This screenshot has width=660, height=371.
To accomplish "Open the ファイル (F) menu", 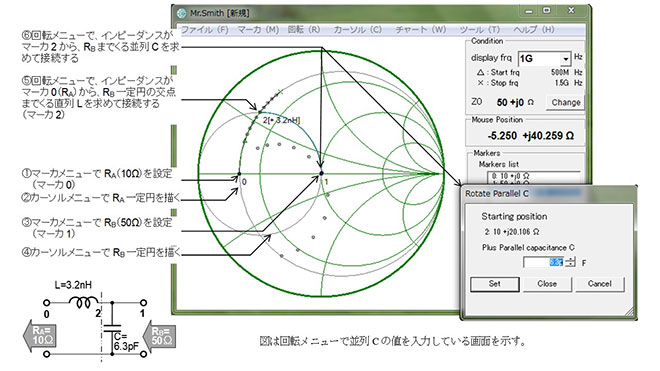I will pyautogui.click(x=205, y=30).
